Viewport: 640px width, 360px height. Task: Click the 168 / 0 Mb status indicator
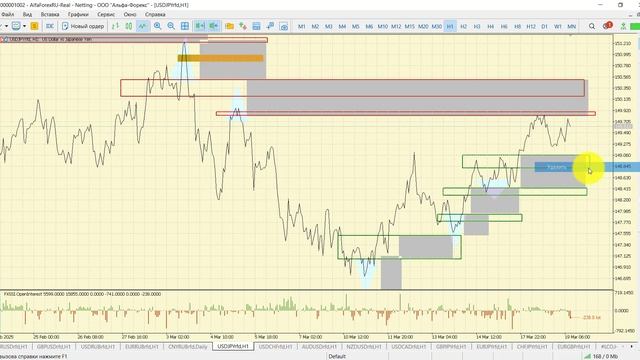tap(602, 356)
